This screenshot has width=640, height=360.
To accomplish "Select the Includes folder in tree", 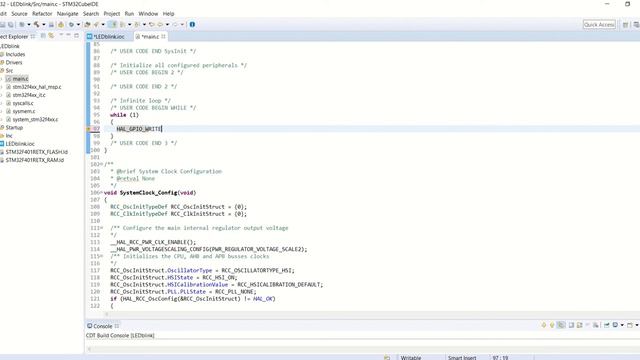I will [15, 54].
